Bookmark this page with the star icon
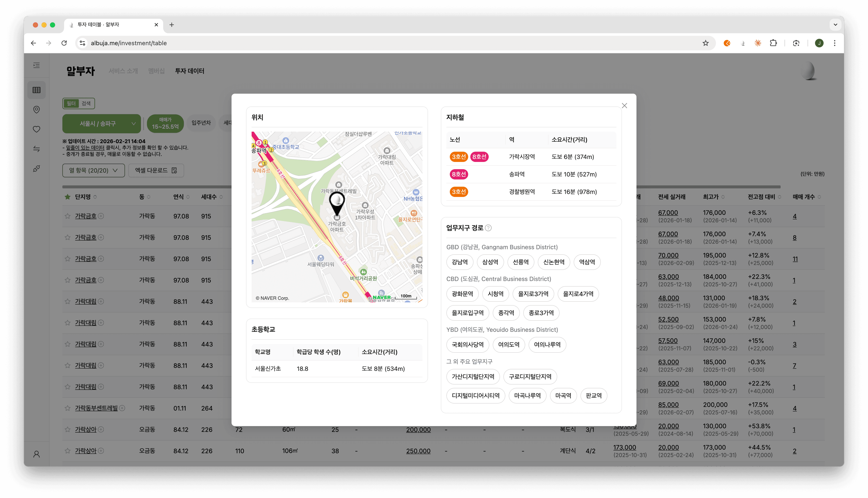Image resolution: width=868 pixels, height=498 pixels. pos(705,43)
